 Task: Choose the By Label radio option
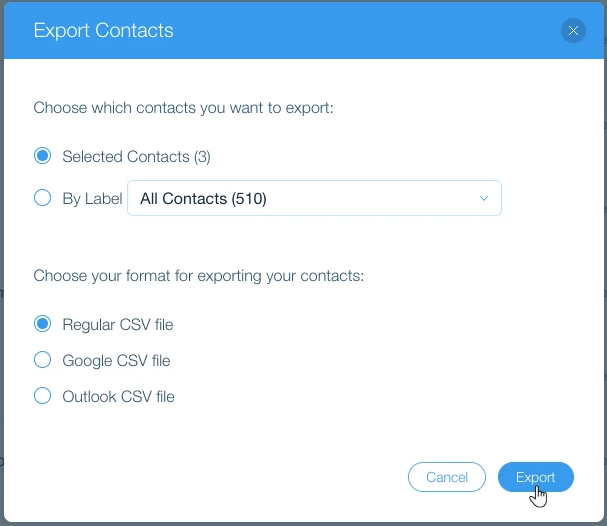click(x=42, y=198)
